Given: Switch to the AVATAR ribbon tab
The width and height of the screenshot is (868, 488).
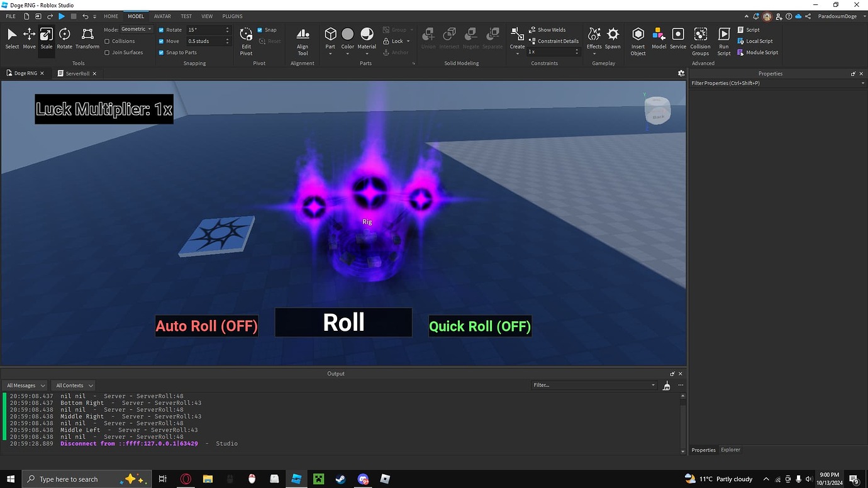Looking at the screenshot, I should 162,16.
